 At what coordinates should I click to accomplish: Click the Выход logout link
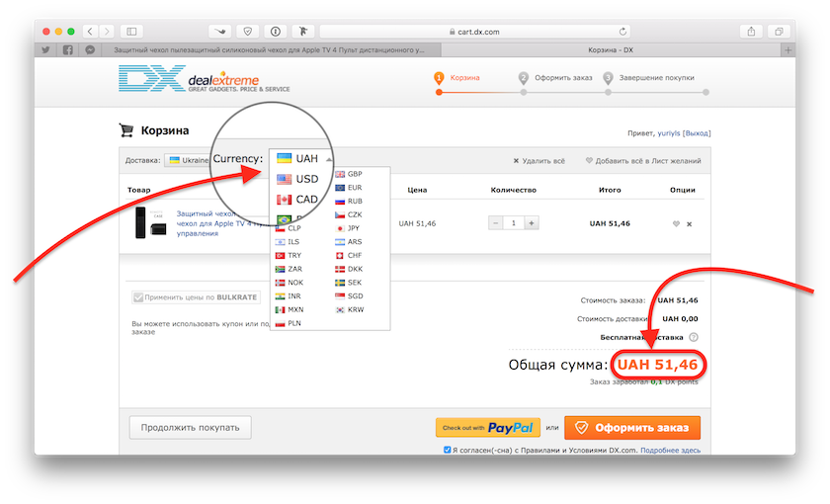point(697,133)
